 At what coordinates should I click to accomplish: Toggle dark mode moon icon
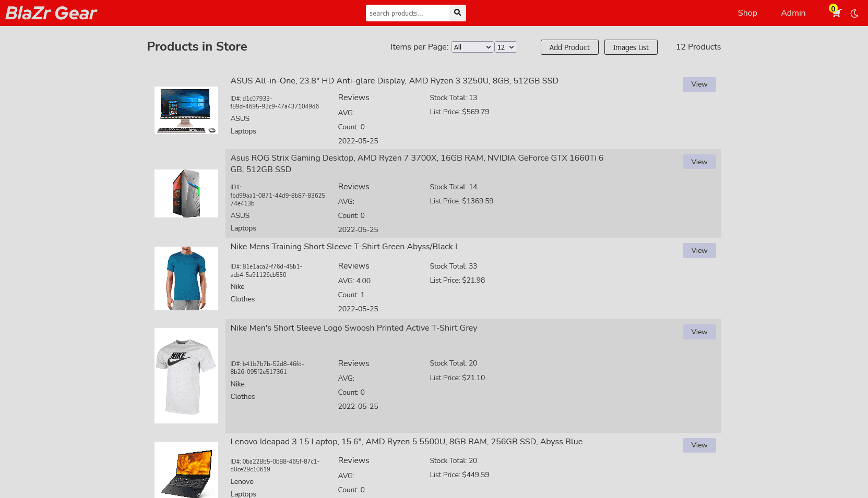[x=854, y=14]
